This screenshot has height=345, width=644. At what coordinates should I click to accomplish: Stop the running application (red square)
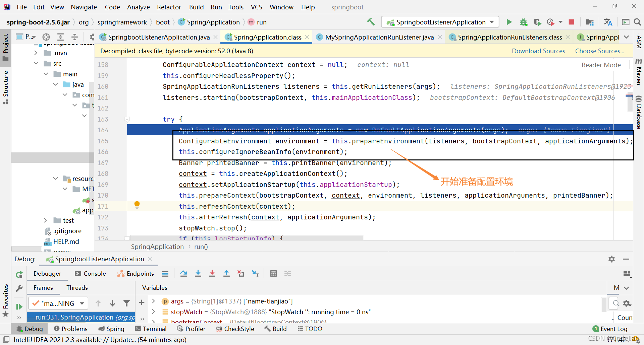571,22
